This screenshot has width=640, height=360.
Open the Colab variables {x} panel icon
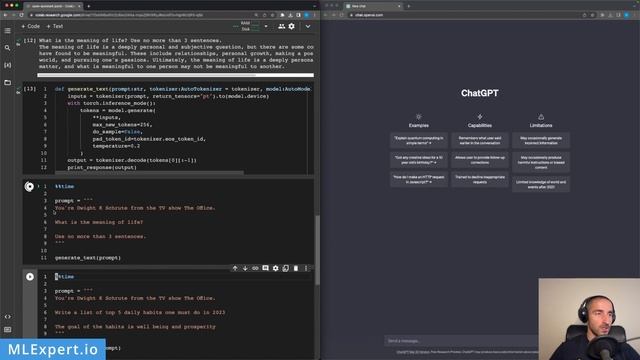click(7, 65)
